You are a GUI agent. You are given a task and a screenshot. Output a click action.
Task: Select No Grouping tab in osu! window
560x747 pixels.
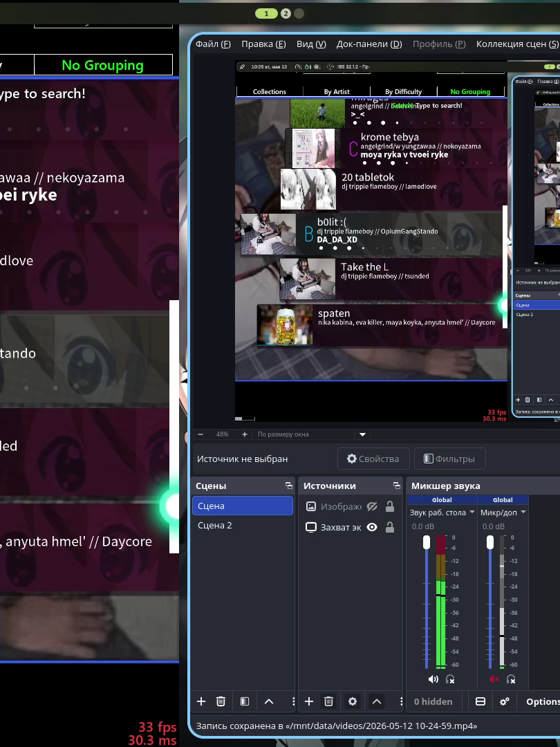pos(103,65)
